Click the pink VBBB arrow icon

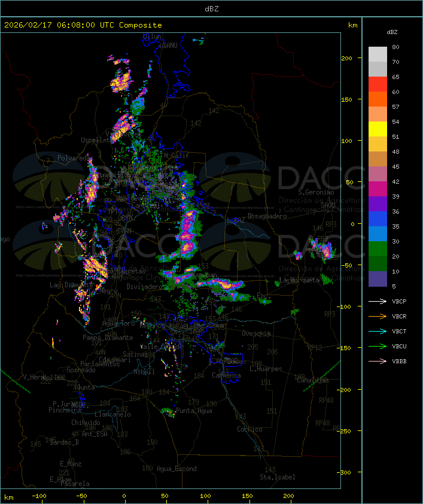pos(378,361)
